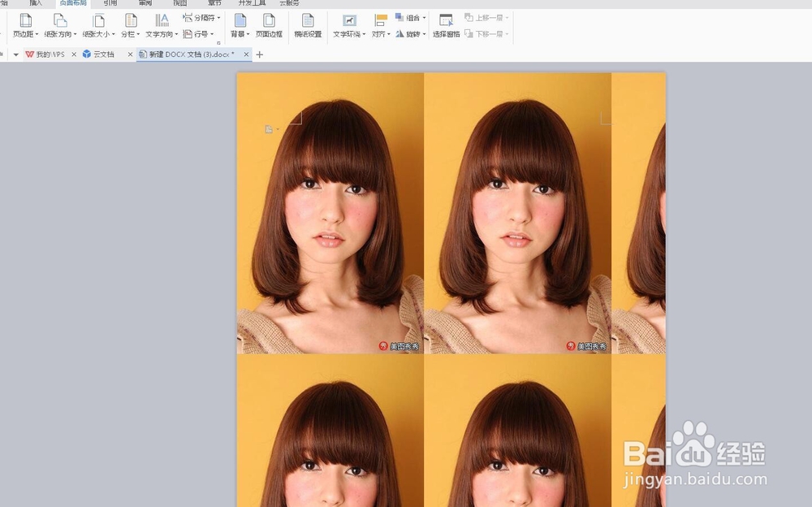812x507 pixels.
Task: Click the small document icon beside the page
Action: [x=269, y=129]
